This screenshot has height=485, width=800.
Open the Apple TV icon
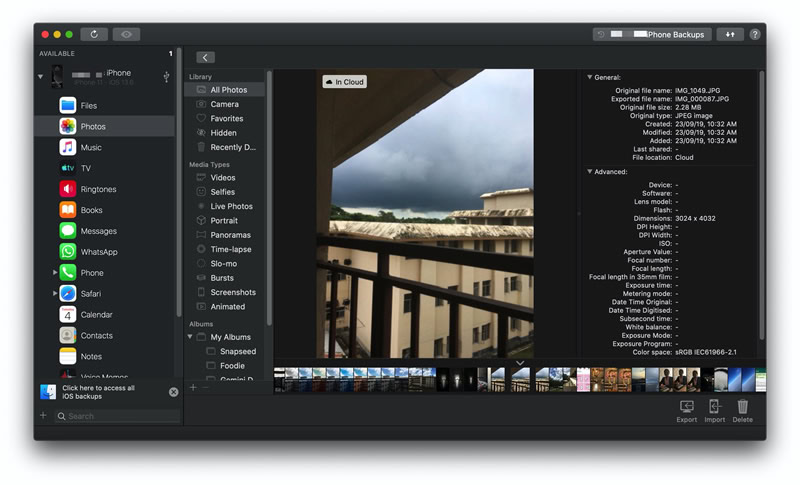coord(67,168)
